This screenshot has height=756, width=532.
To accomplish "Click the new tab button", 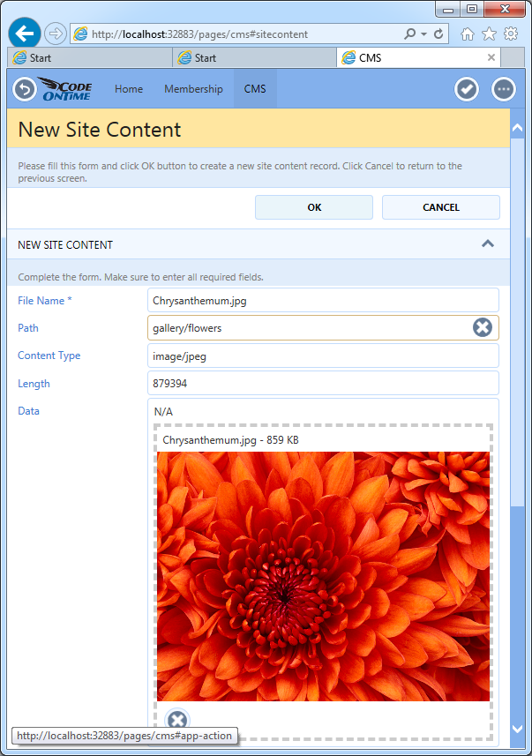I will tap(513, 58).
